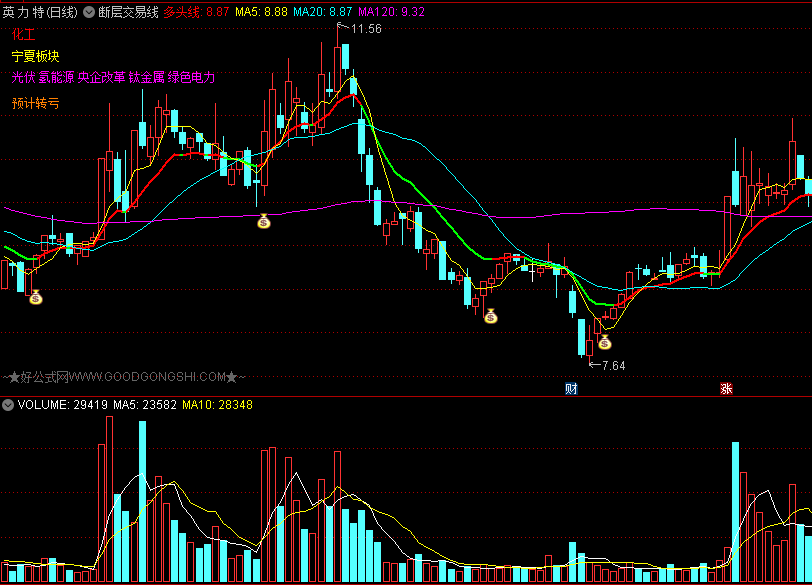
Task: Open the 化工 industry tag
Action: click(x=23, y=35)
